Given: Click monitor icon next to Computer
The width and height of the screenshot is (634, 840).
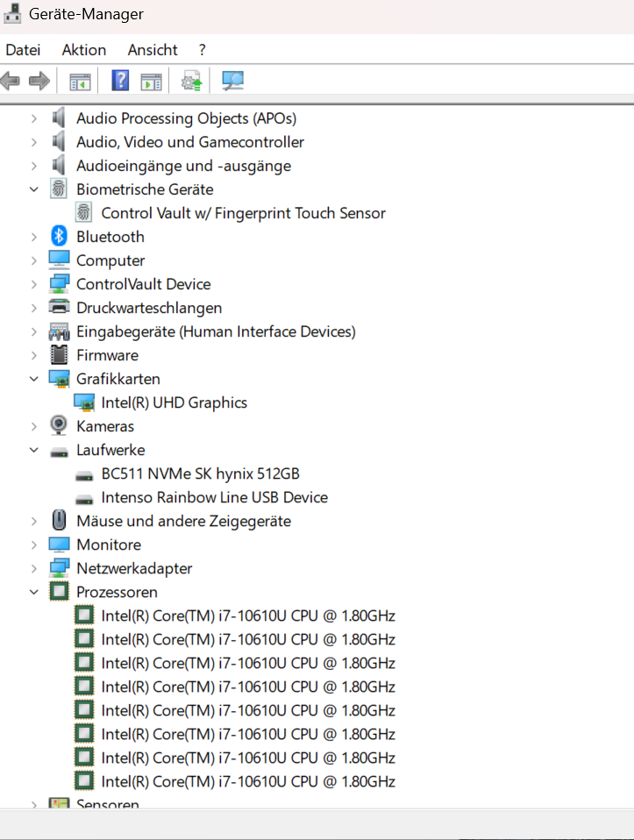Looking at the screenshot, I should point(59,260).
